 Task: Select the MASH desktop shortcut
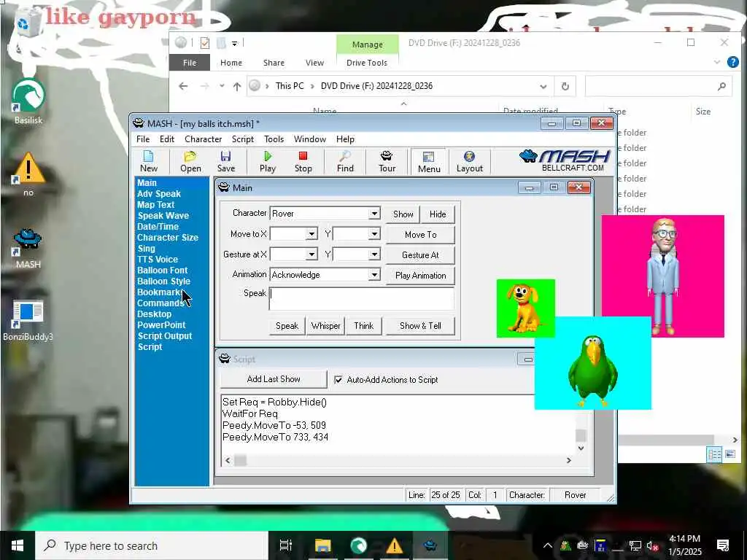click(28, 248)
